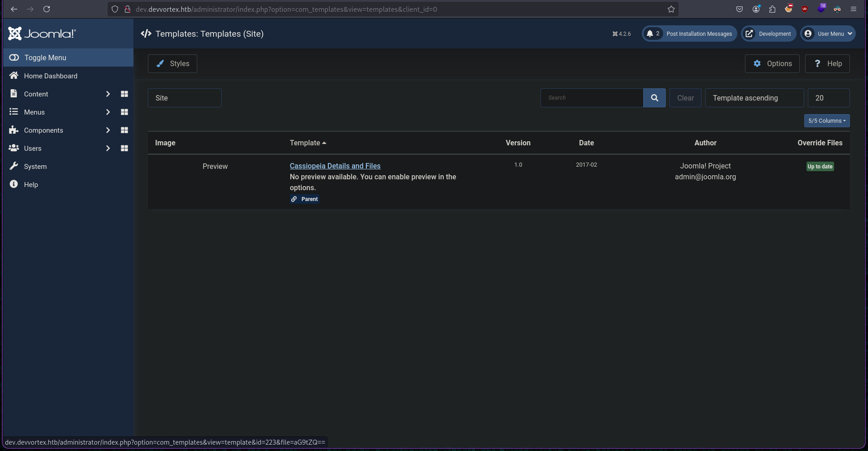
Task: Focus the Search input field
Action: [592, 98]
